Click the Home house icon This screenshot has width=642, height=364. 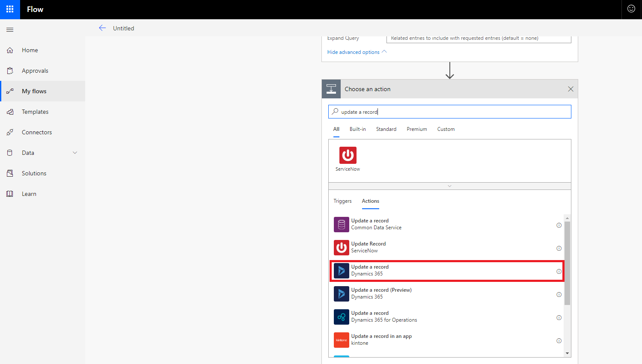coord(10,50)
